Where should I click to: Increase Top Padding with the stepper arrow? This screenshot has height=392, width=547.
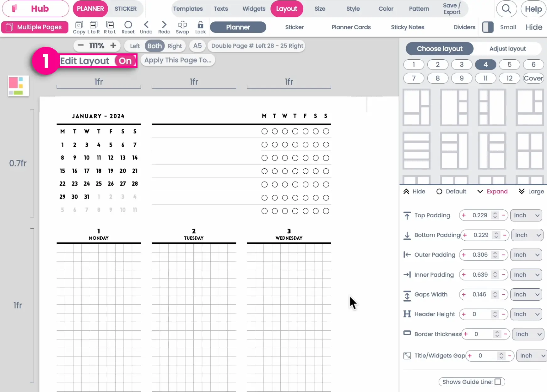tap(496, 213)
